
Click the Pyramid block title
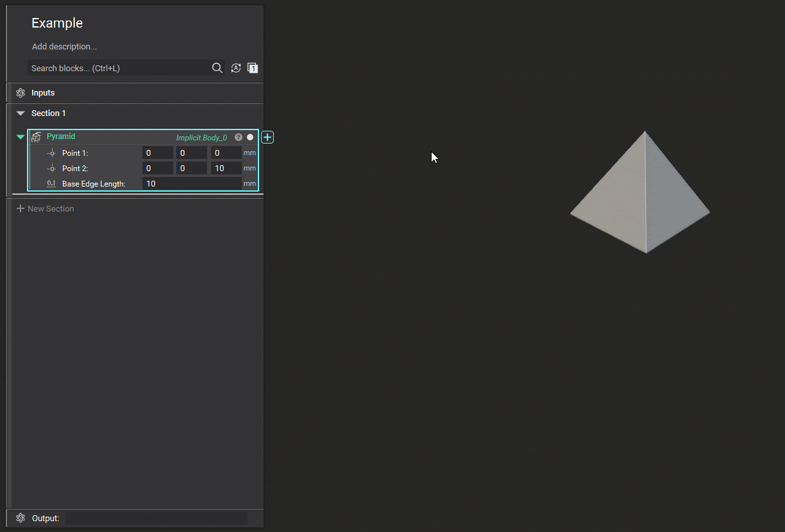pyautogui.click(x=61, y=137)
